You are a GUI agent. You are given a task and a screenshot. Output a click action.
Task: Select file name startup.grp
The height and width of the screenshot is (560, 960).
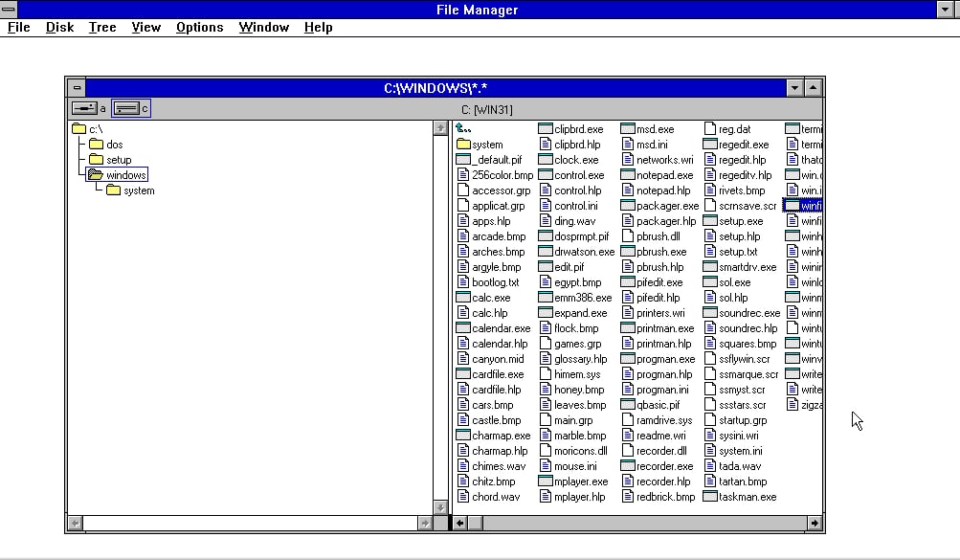[743, 420]
